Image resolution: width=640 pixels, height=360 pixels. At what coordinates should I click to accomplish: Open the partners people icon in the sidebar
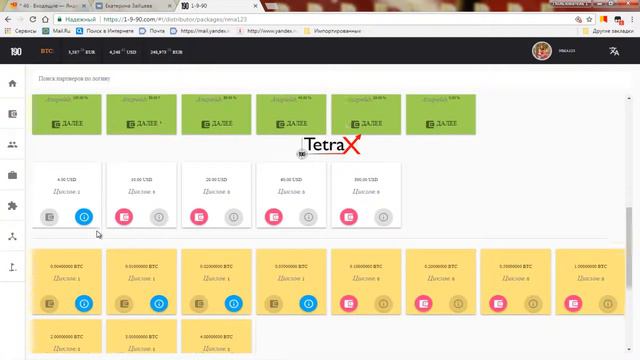point(13,144)
